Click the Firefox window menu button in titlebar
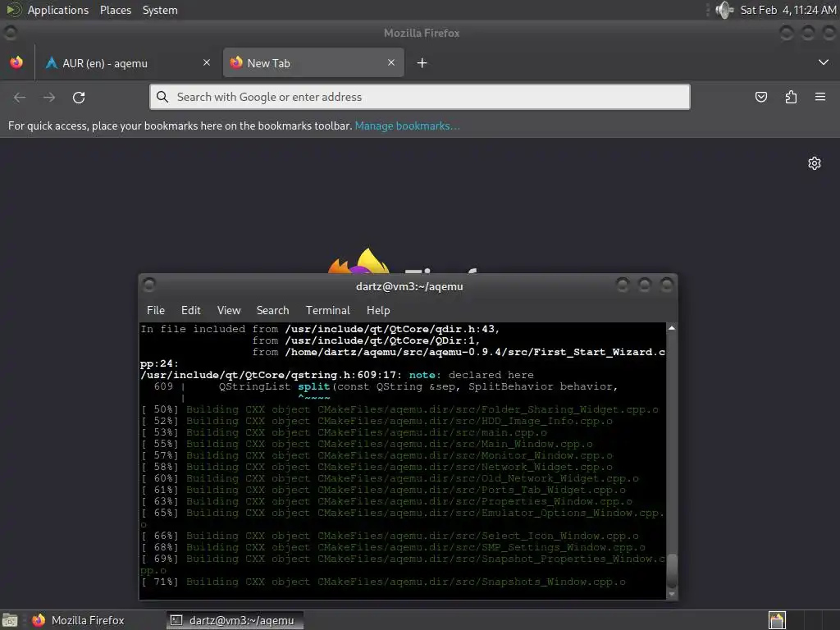 pyautogui.click(x=10, y=33)
